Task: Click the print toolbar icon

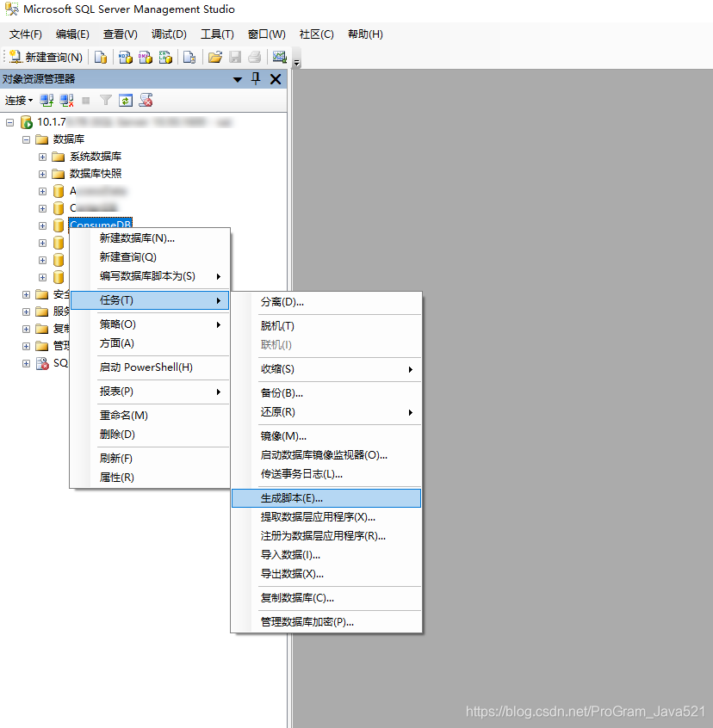Action: pos(255,57)
